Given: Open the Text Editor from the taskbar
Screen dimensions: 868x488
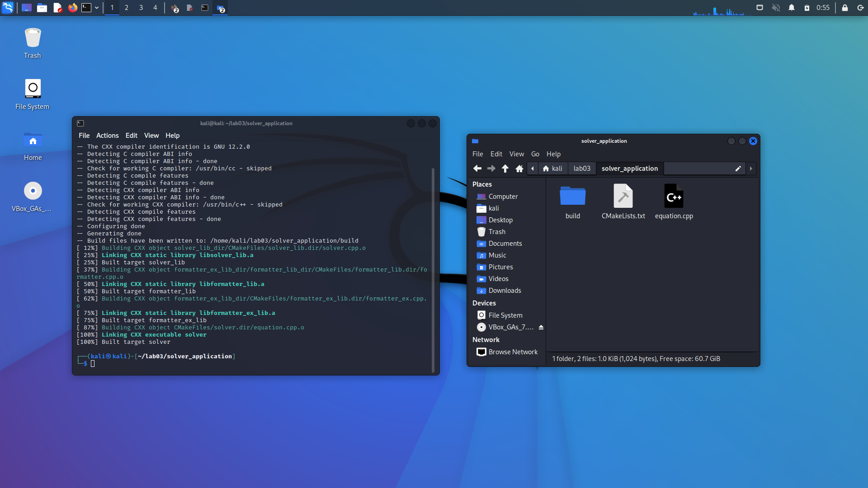Looking at the screenshot, I should [57, 8].
